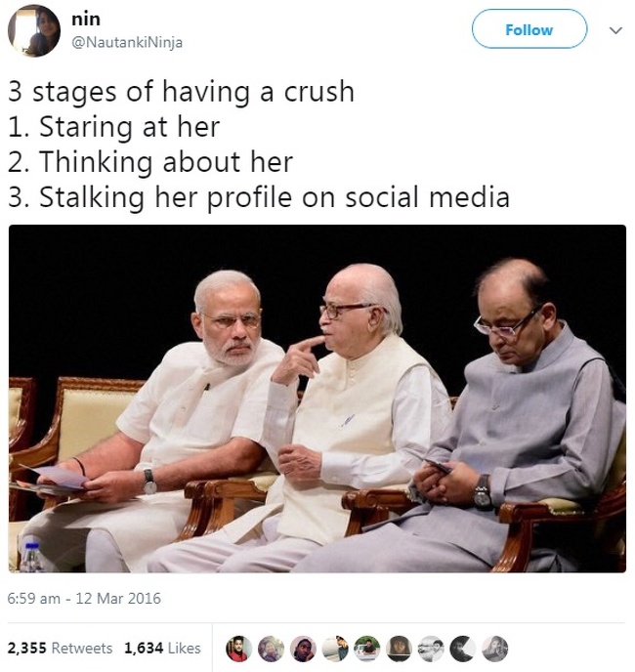Screen dimensions: 635x672
Task: Open the tweet options chevron dropdown
Action: click(x=615, y=30)
